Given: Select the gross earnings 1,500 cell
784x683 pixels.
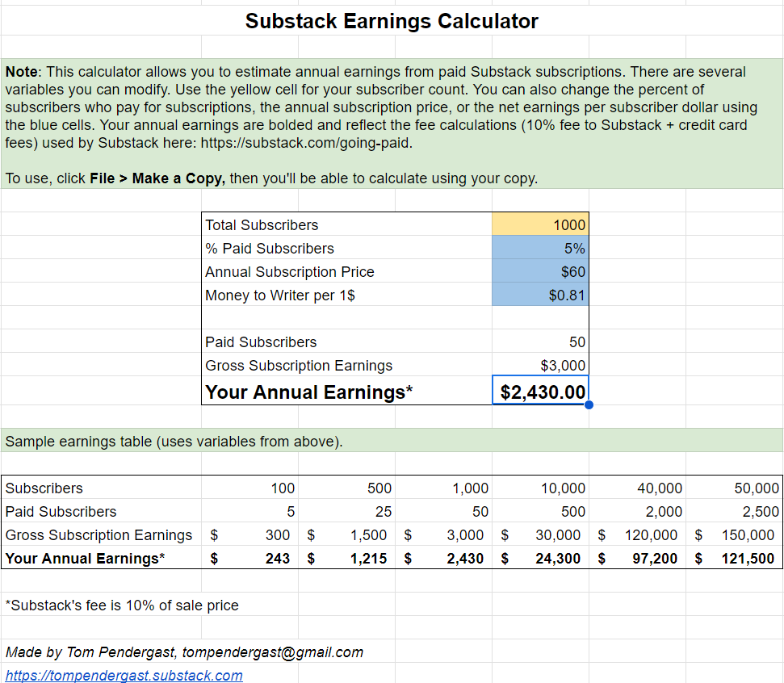Looking at the screenshot, I should 347,534.
